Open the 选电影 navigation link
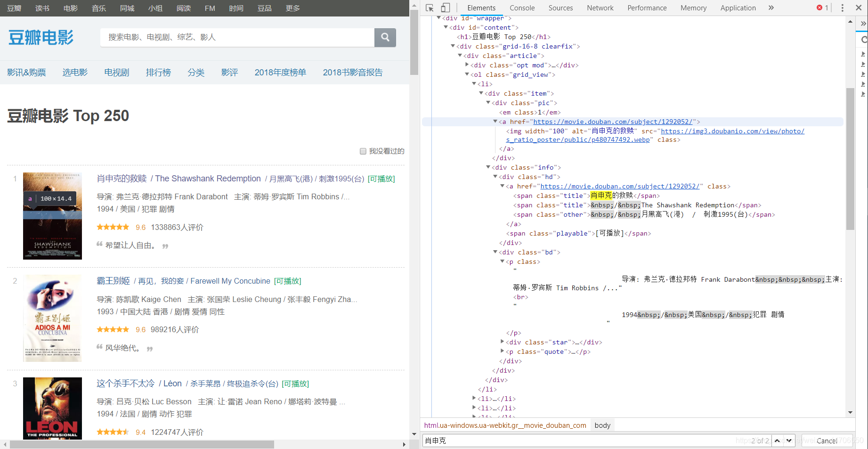 click(75, 73)
